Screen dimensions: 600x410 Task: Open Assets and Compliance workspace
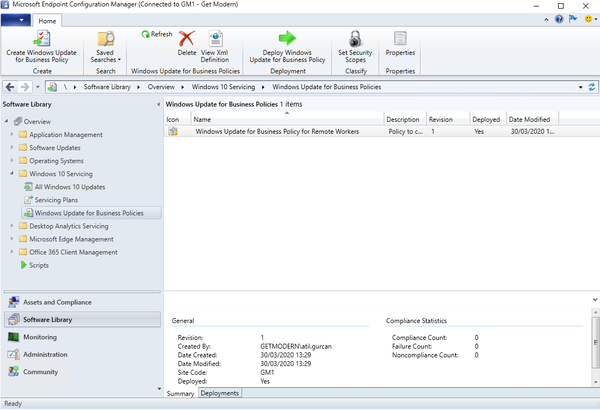(x=82, y=302)
